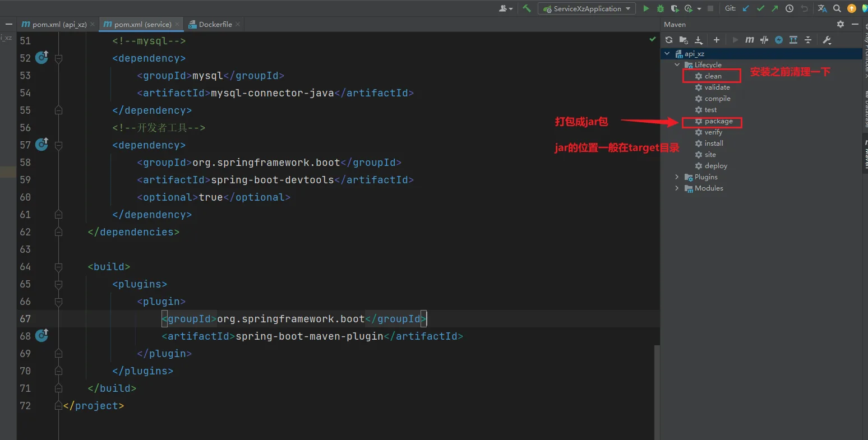Run with Coverage using the shield icon

click(675, 8)
